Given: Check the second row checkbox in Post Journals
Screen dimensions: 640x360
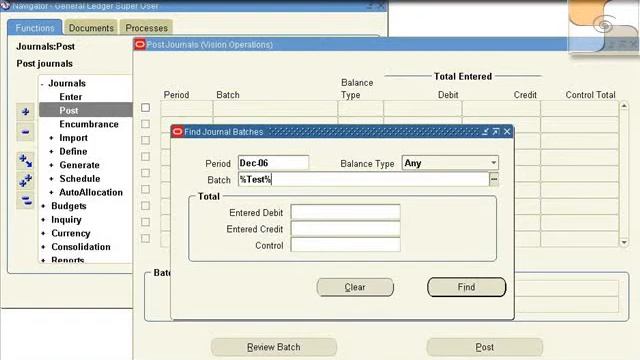Looking at the screenshot, I should (145, 124).
